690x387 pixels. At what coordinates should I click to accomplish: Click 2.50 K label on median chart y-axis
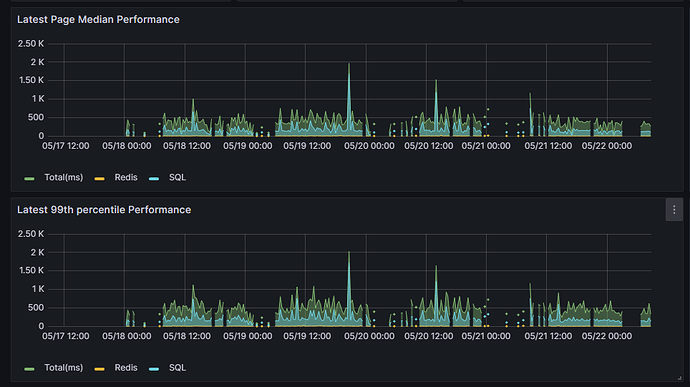tap(31, 44)
